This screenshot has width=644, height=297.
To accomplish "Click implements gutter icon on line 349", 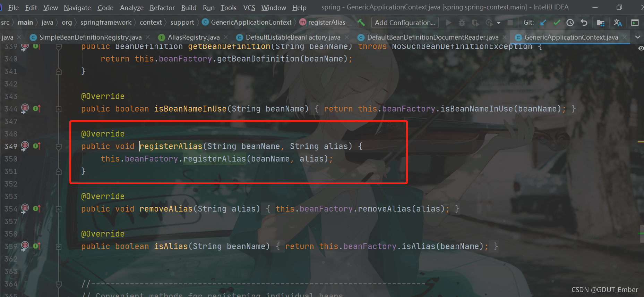I will (x=37, y=146).
